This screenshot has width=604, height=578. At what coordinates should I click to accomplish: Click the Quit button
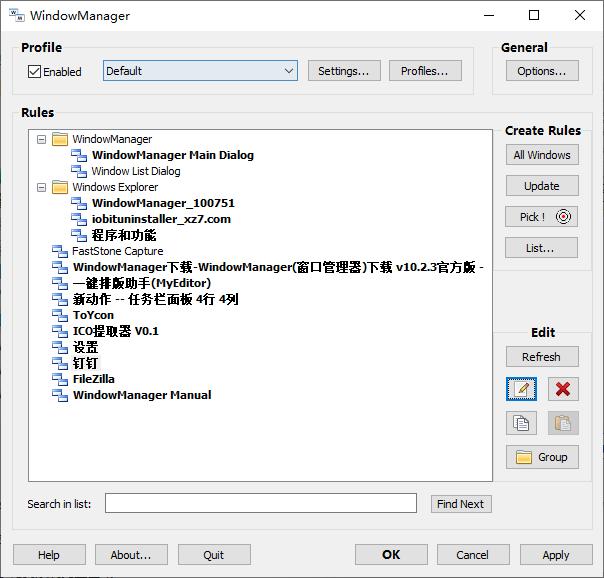pyautogui.click(x=214, y=555)
